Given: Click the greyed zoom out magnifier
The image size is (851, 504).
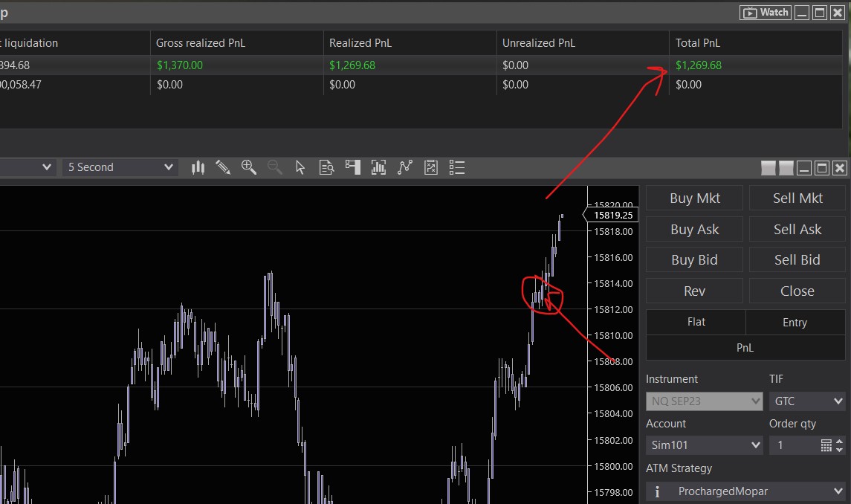Looking at the screenshot, I should [274, 167].
